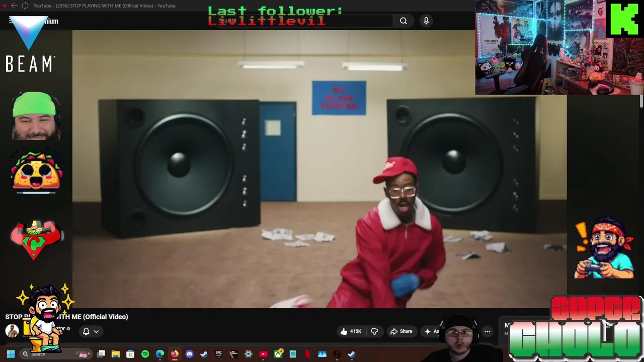The image size is (644, 362).
Task: Dislike the video with thumbs-down
Action: pos(374,331)
